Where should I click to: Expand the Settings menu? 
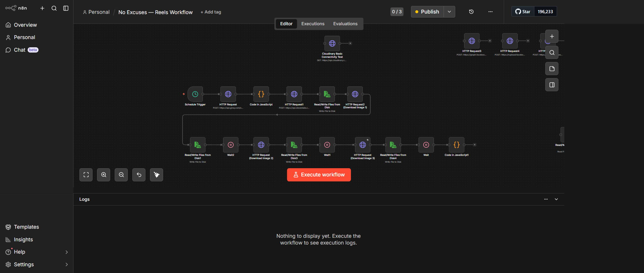tap(36, 264)
